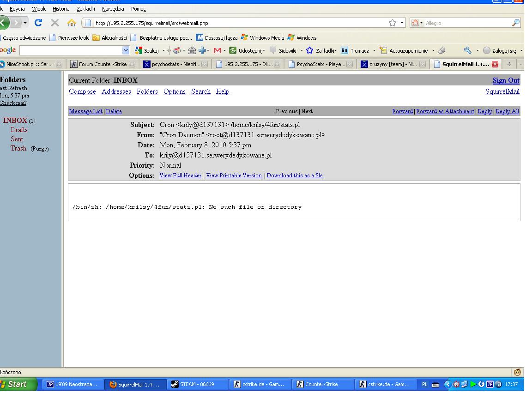
Task: Expand the Szukaj dropdown arrow
Action: pos(163,50)
